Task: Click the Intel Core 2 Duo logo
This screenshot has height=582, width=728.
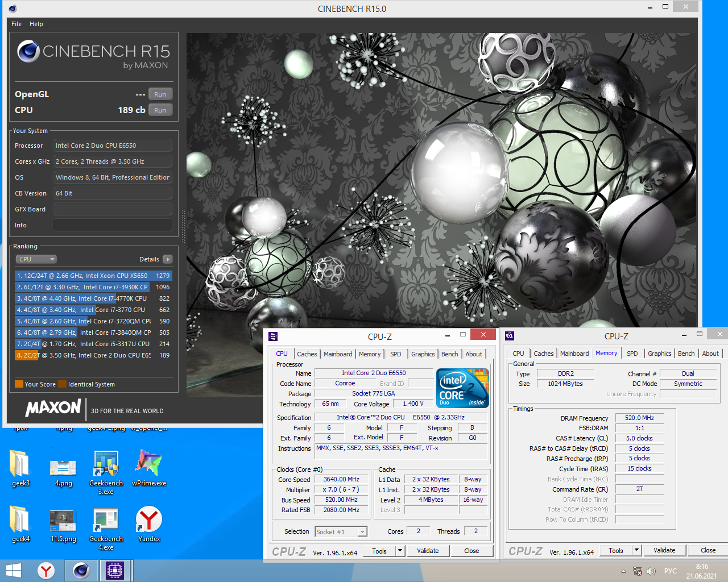Action: click(x=463, y=388)
